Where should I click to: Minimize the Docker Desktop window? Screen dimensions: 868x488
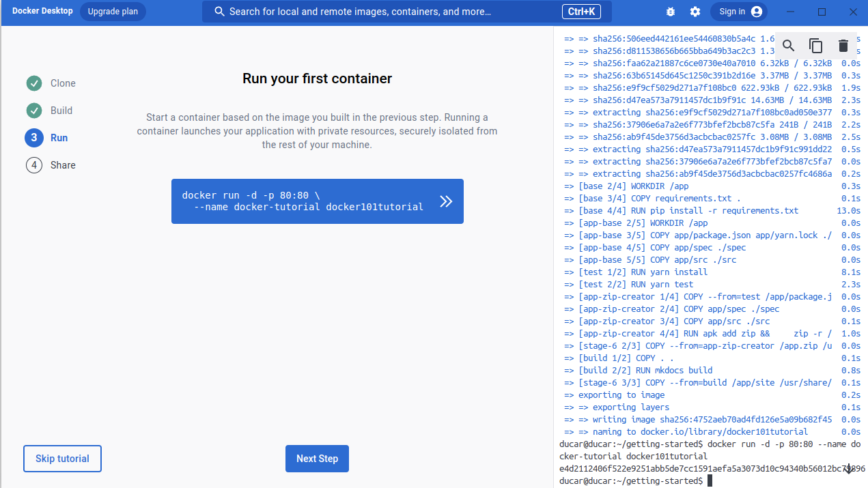click(791, 12)
